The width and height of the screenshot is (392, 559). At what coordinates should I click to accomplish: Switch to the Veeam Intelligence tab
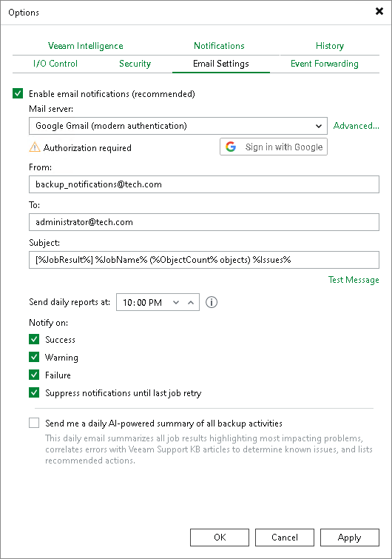pos(86,46)
